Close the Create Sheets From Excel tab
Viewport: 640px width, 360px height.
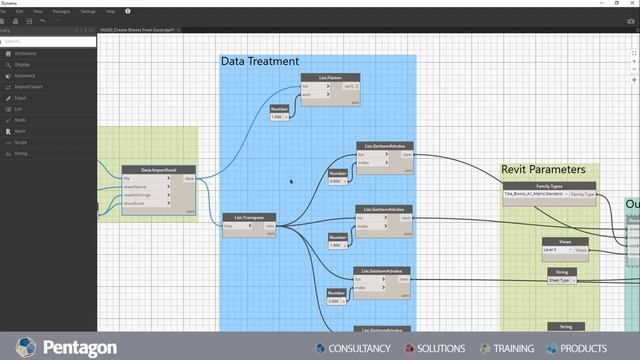click(x=179, y=30)
